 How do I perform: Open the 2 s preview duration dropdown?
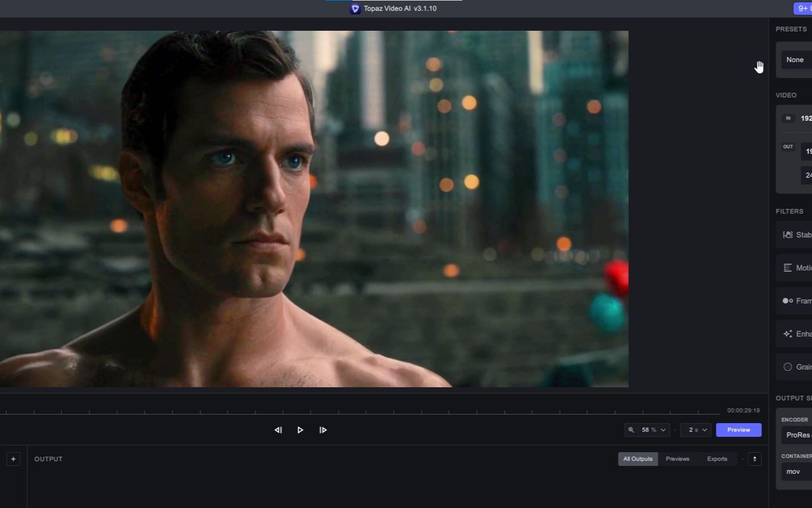[x=696, y=430]
